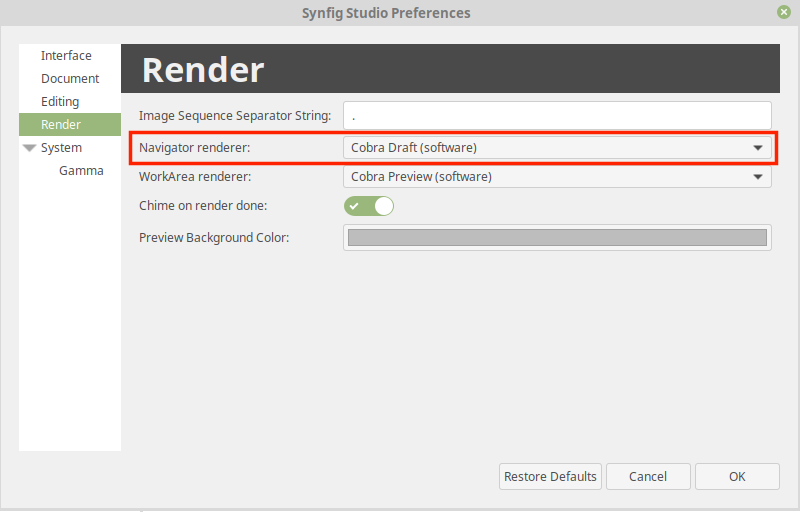
Task: Click the 'Chime on render done:' label
Action: 203,206
